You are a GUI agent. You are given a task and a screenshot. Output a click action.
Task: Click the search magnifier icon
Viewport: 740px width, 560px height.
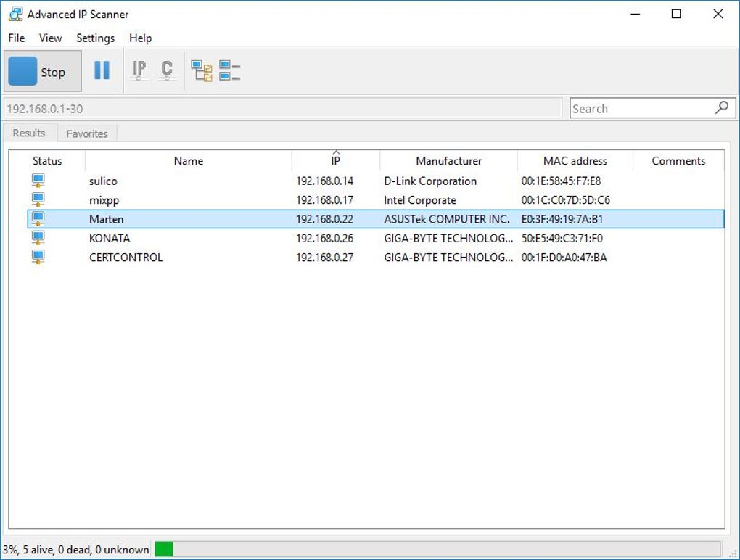click(722, 108)
